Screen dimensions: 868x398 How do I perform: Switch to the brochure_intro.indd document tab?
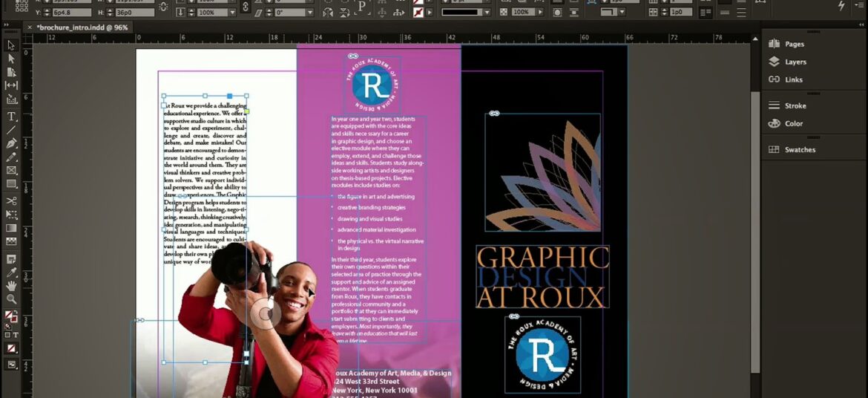[x=82, y=27]
